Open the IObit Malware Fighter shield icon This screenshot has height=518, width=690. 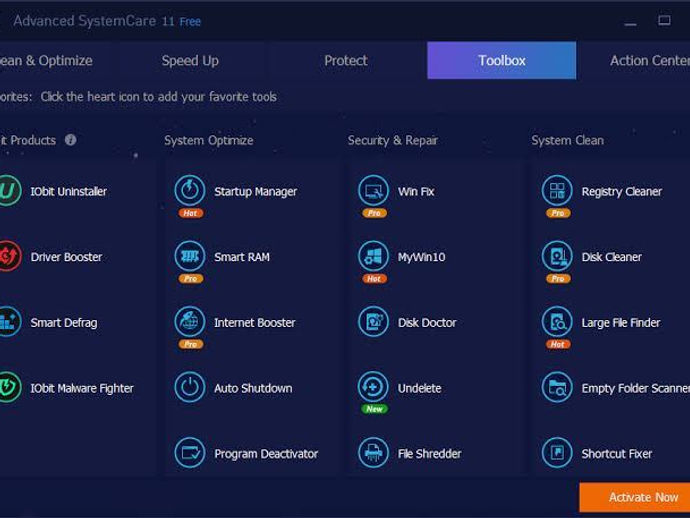point(9,387)
